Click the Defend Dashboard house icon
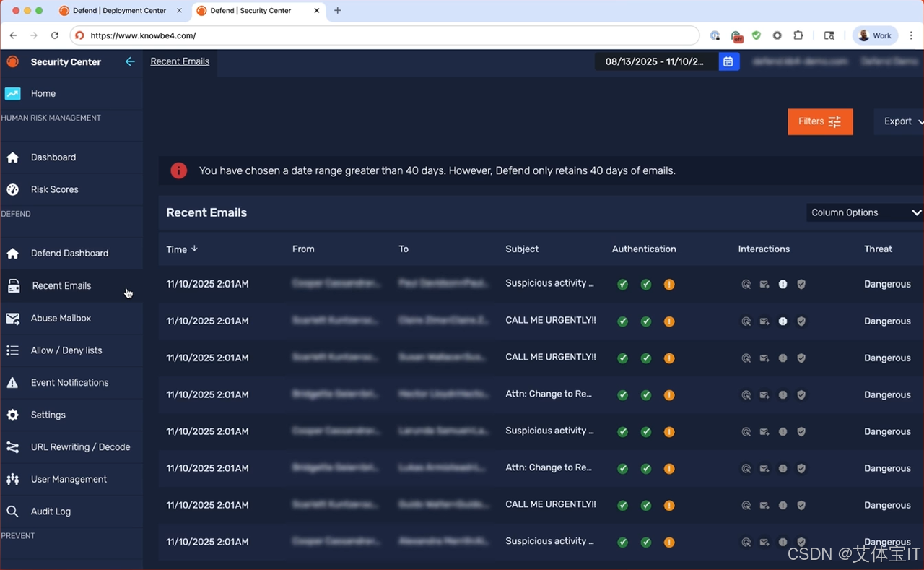Image resolution: width=924 pixels, height=570 pixels. tap(12, 254)
